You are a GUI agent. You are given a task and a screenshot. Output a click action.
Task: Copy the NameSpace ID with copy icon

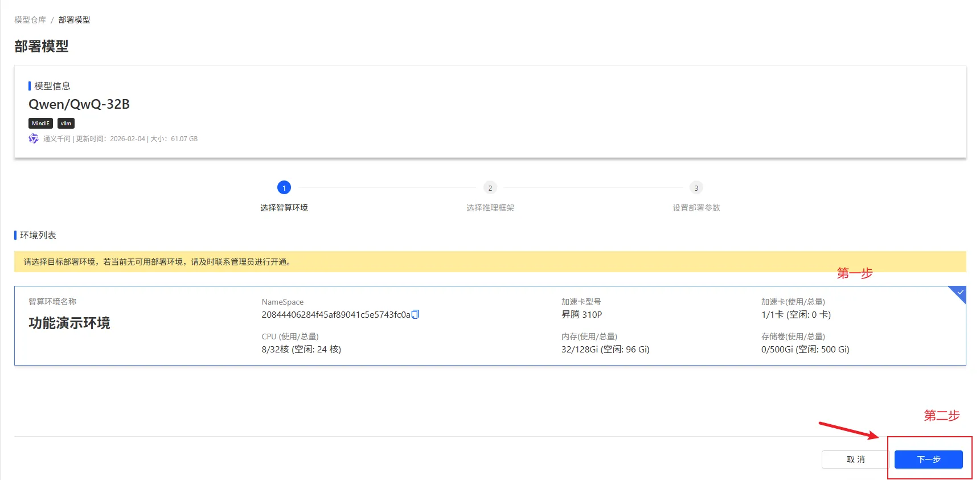(415, 314)
